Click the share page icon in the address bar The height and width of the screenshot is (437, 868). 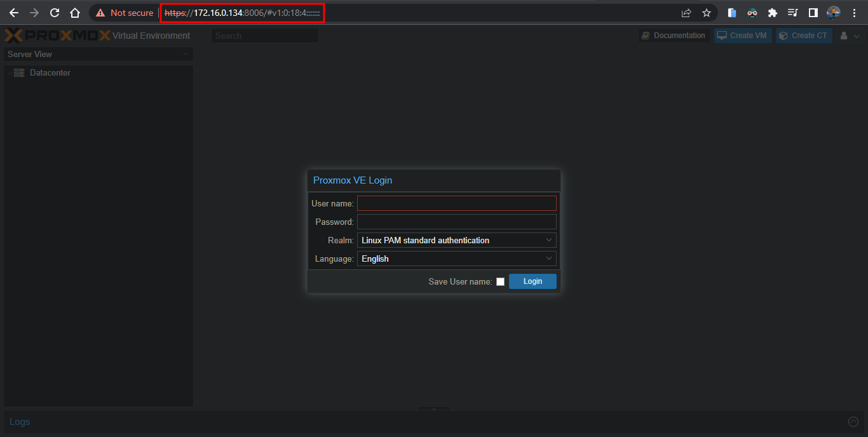point(686,13)
